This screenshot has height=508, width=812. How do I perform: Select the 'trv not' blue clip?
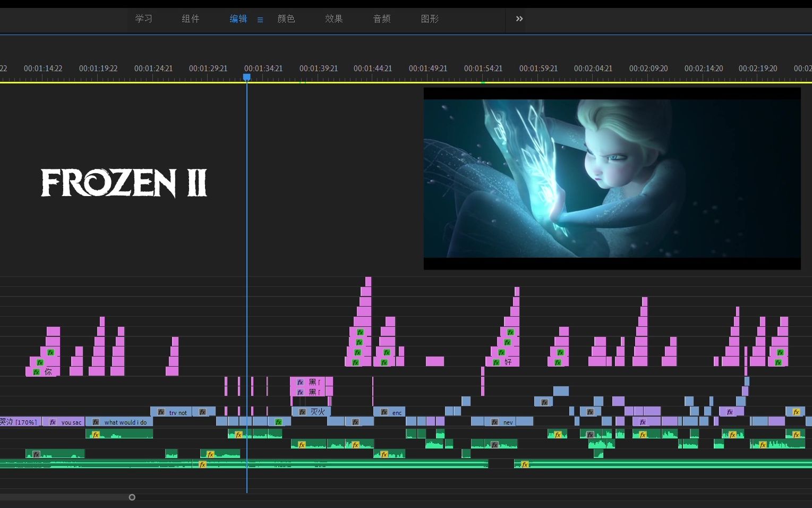click(x=171, y=412)
